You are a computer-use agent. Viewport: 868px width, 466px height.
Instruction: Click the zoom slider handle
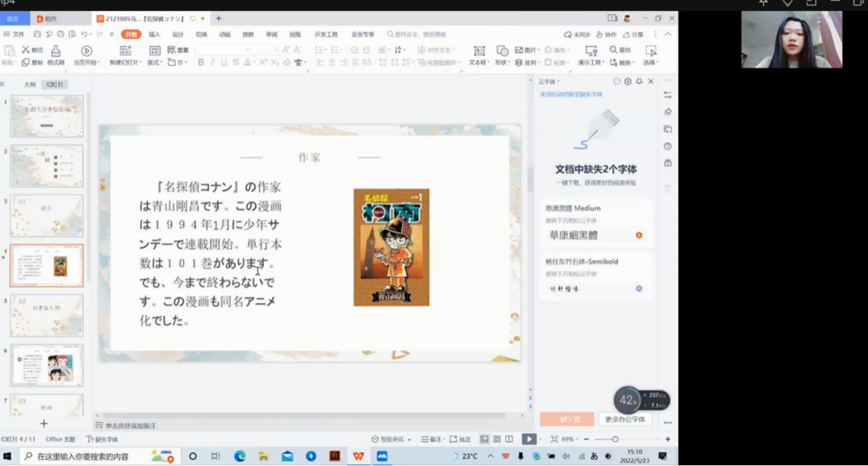(x=615, y=439)
